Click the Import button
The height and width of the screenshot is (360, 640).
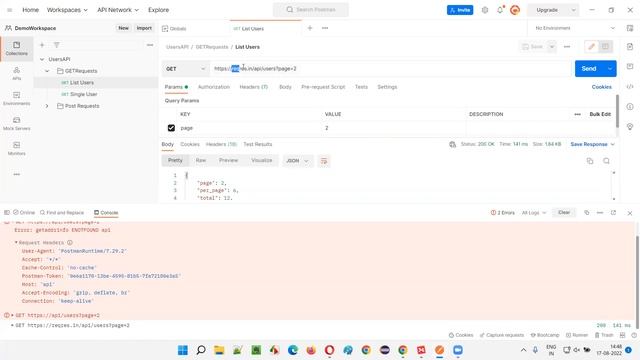[144, 28]
